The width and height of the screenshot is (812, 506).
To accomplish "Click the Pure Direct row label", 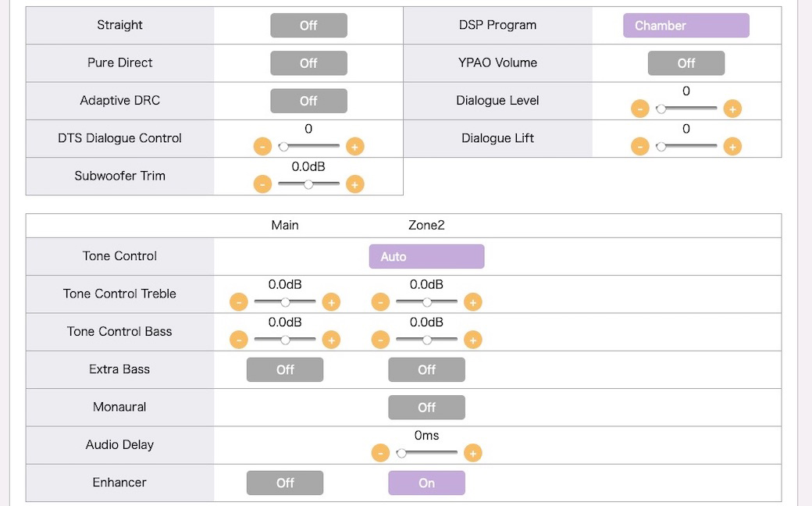I will 119,62.
